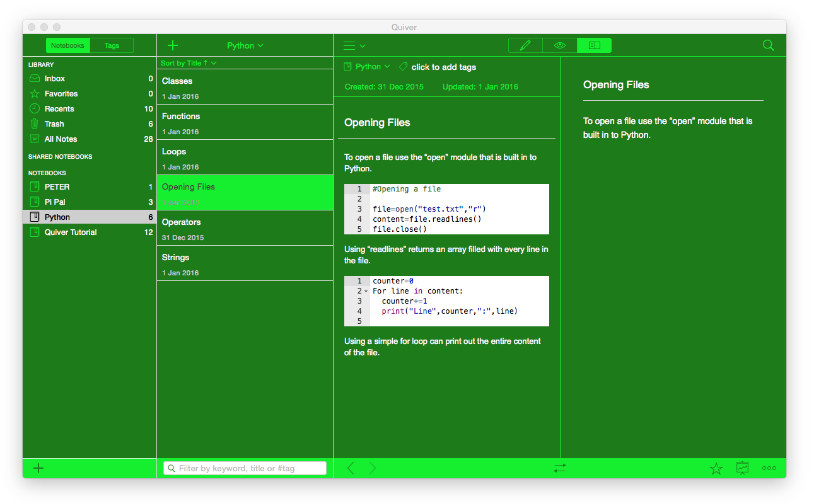Click the All Notes archive icon
This screenshot has height=504, width=826.
(35, 139)
